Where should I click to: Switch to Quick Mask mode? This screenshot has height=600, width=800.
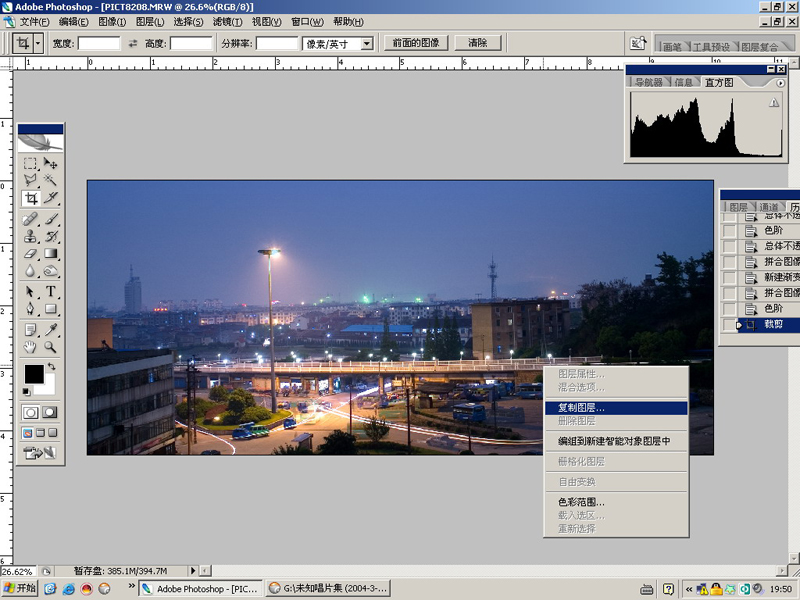coord(49,412)
